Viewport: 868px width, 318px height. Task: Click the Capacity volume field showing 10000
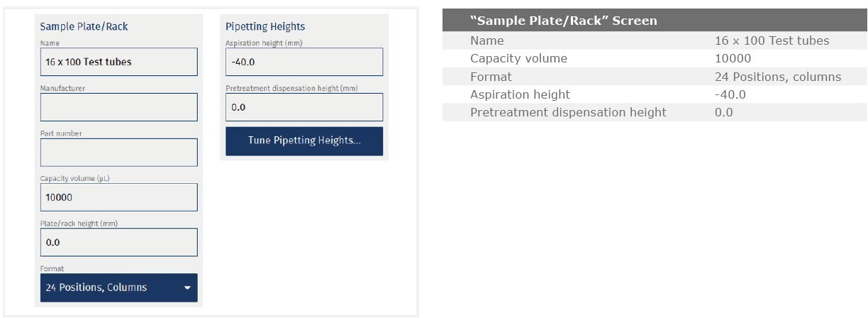point(118,197)
